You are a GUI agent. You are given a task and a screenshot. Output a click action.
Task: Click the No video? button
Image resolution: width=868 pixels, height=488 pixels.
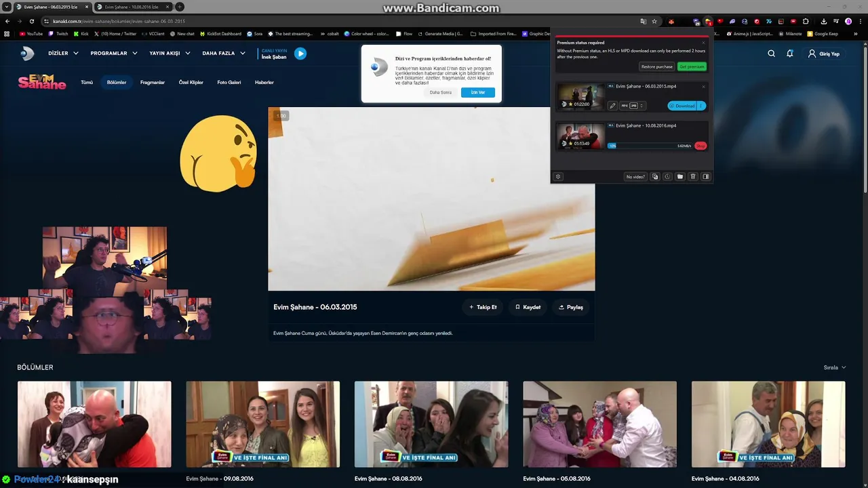click(x=635, y=176)
